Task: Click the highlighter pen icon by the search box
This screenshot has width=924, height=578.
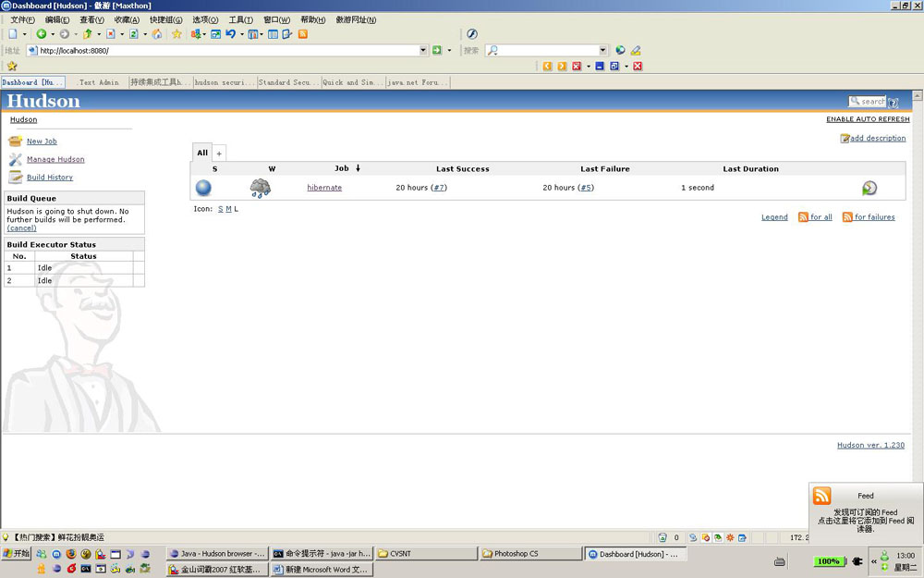Action: pyautogui.click(x=636, y=50)
